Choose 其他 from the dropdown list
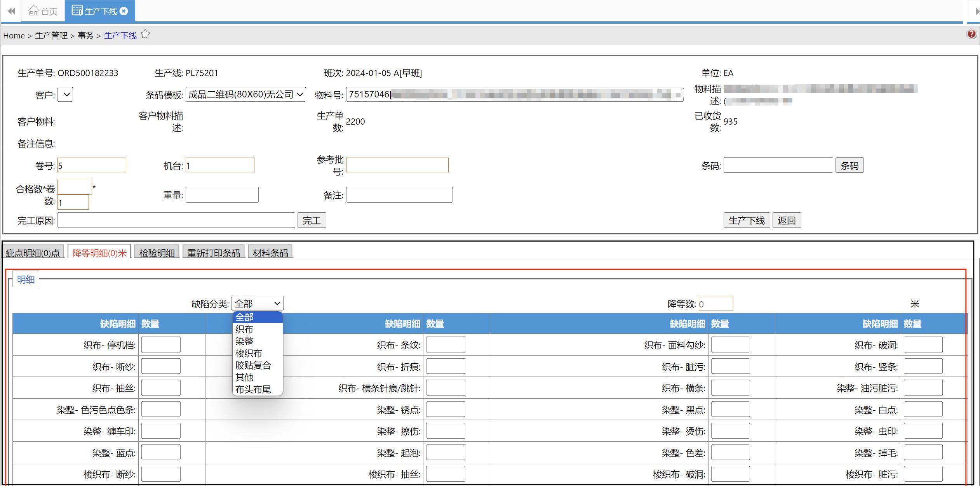The height and width of the screenshot is (486, 980). pyautogui.click(x=257, y=377)
